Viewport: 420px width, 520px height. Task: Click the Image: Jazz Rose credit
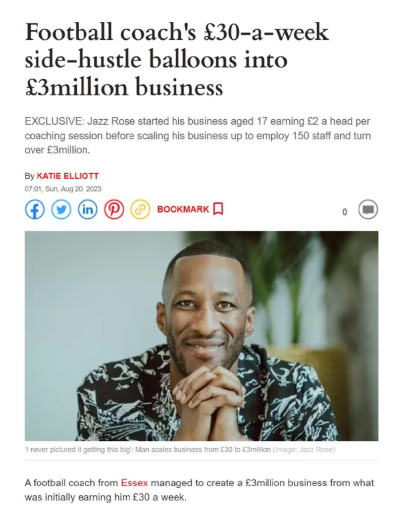coord(304,449)
